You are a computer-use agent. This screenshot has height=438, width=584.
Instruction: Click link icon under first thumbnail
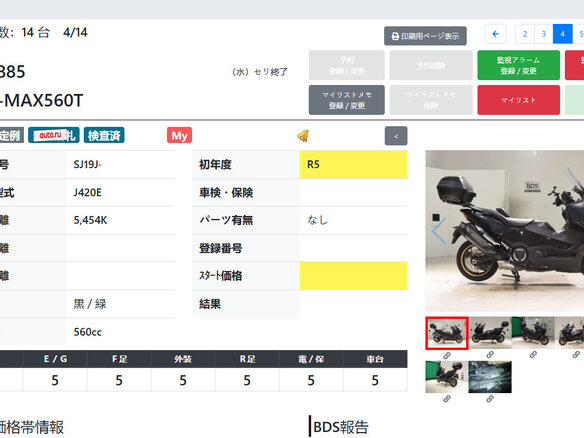tap(447, 355)
